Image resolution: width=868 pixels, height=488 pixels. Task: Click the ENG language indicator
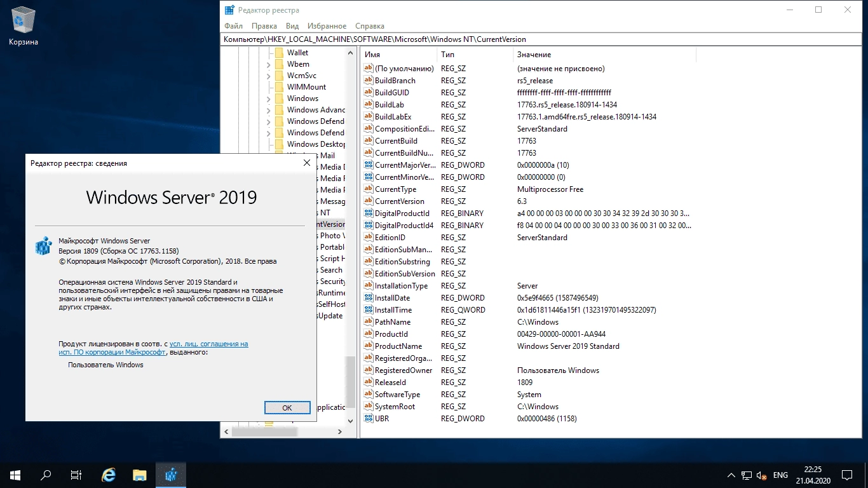[x=780, y=475]
